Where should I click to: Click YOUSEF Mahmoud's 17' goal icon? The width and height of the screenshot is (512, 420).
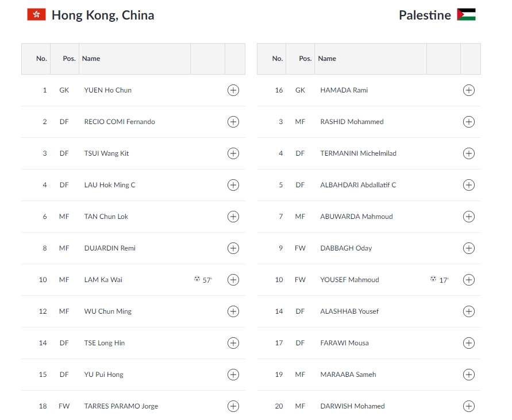[433, 279]
